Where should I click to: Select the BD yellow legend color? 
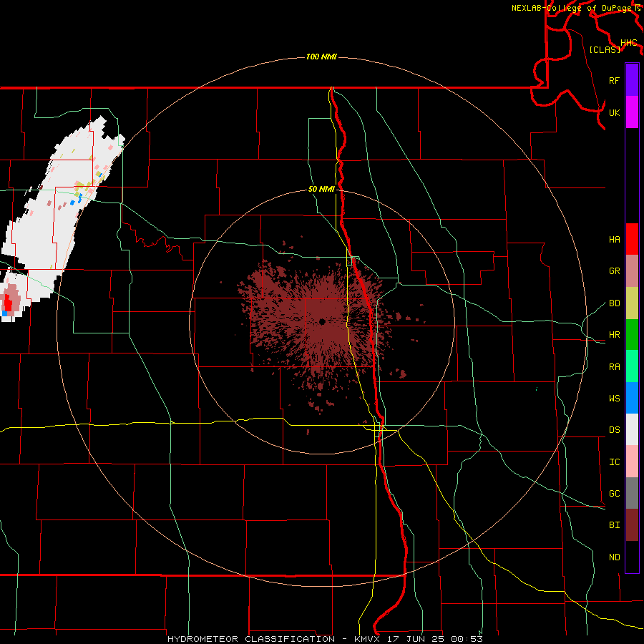[x=632, y=303]
